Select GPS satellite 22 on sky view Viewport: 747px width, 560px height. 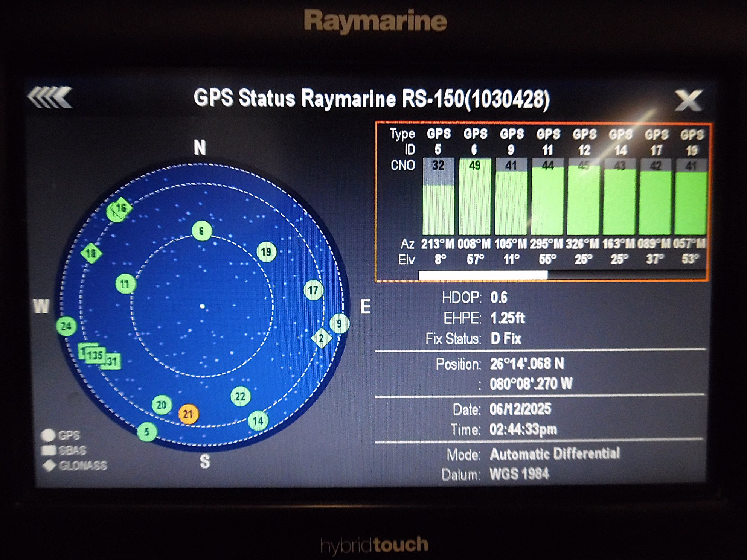pos(240,396)
